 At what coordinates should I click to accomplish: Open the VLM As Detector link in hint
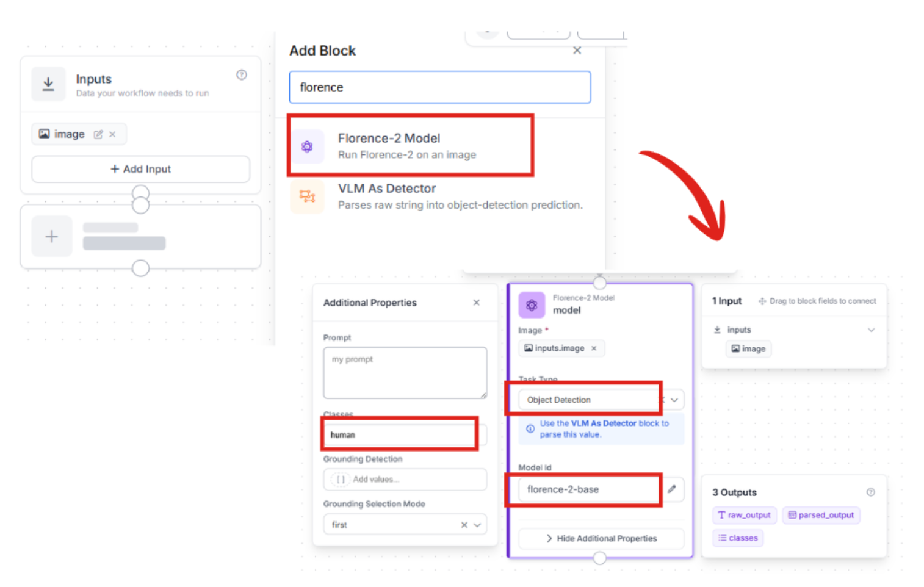pyautogui.click(x=603, y=423)
